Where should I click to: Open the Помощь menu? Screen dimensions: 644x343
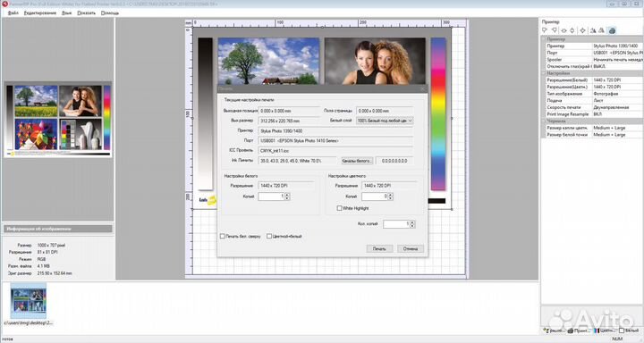click(x=110, y=13)
